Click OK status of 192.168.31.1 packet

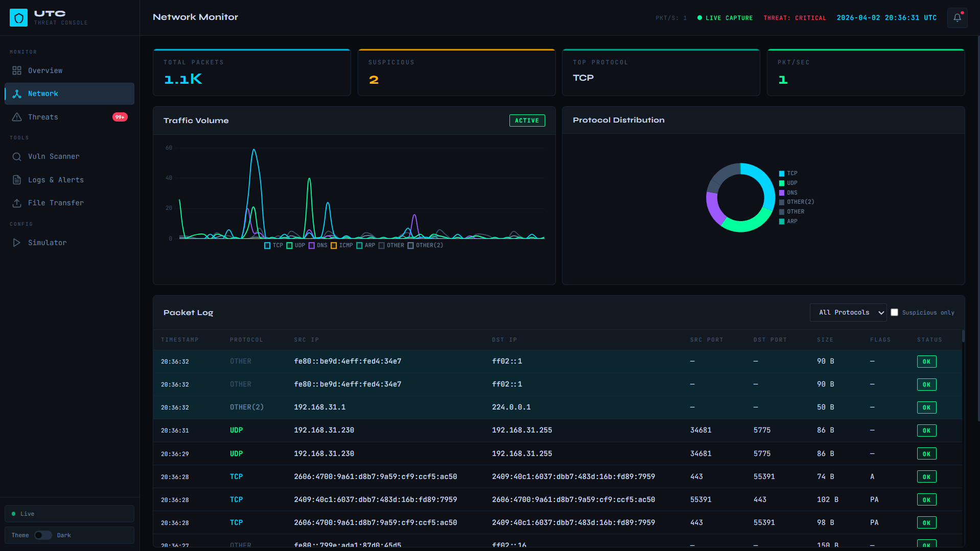pos(926,408)
